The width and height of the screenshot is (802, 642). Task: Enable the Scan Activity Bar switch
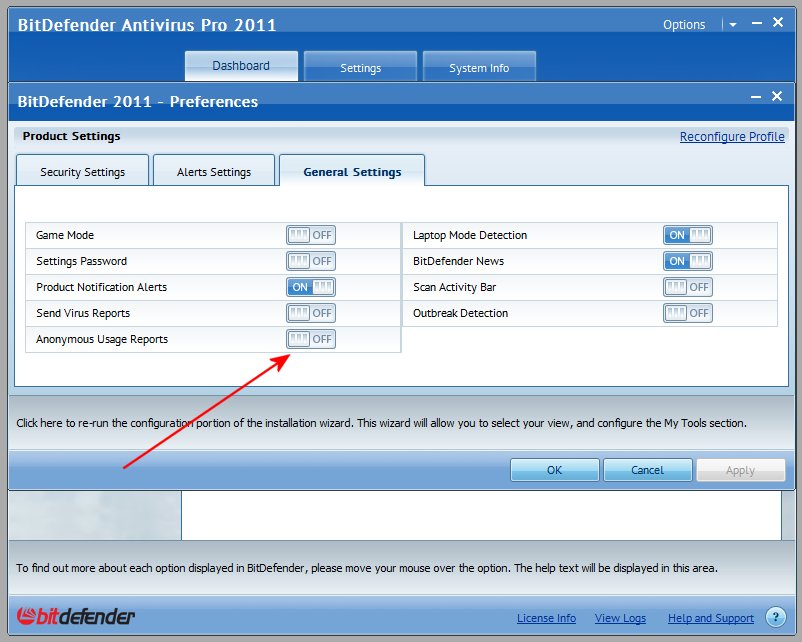(688, 287)
